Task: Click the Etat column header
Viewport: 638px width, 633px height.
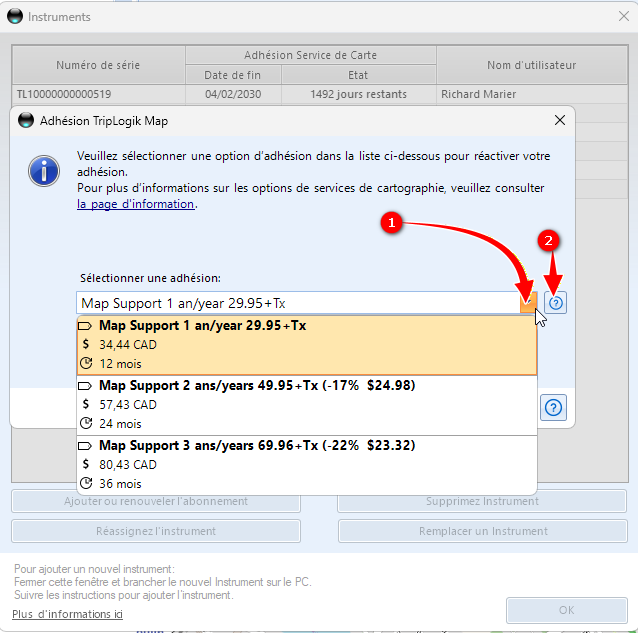Action: click(358, 75)
